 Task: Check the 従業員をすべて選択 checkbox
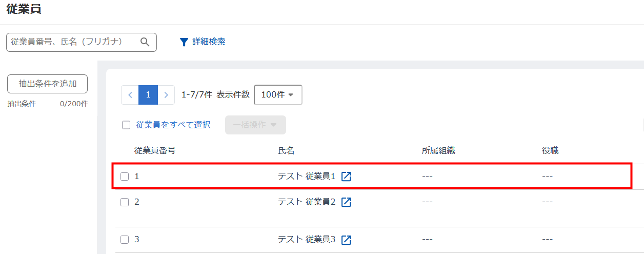pos(126,125)
